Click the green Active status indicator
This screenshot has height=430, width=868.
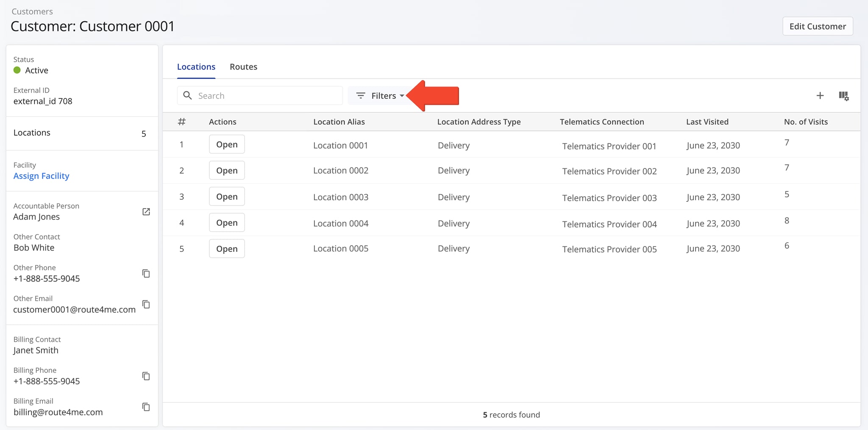(x=17, y=70)
